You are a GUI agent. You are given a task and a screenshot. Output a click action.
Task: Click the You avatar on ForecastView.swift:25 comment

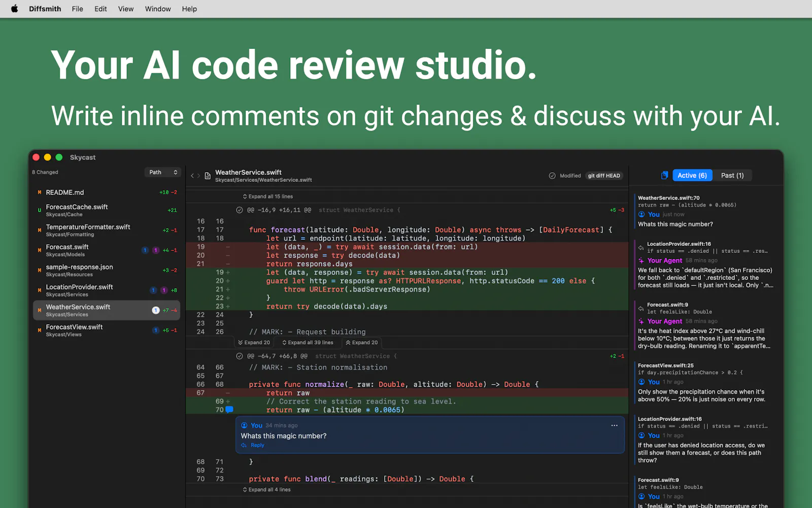tap(641, 382)
